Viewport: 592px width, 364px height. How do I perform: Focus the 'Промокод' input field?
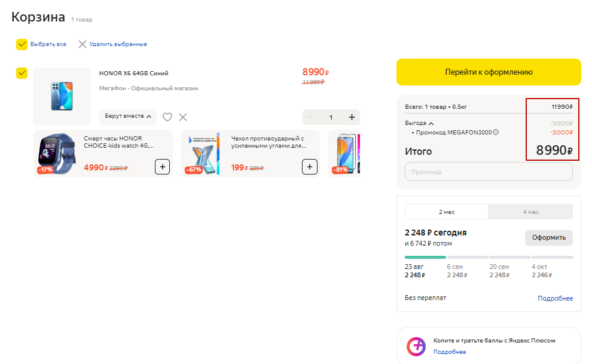click(x=489, y=172)
